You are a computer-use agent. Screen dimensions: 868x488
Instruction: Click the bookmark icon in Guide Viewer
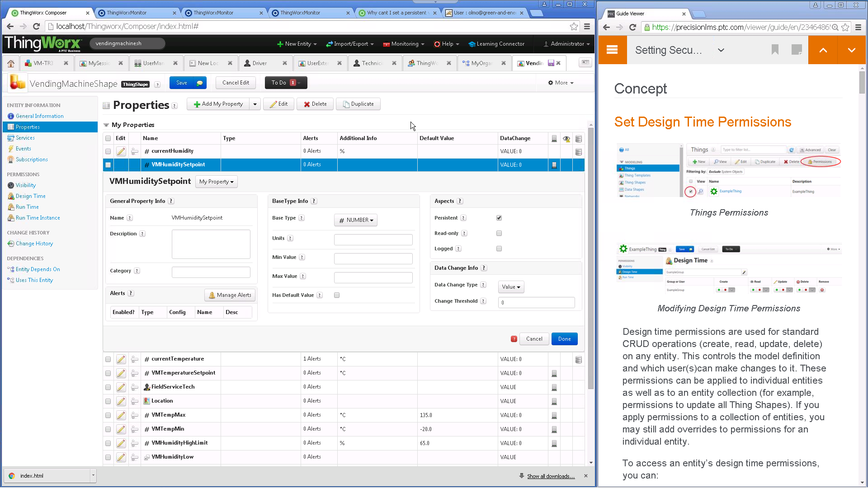(x=775, y=50)
